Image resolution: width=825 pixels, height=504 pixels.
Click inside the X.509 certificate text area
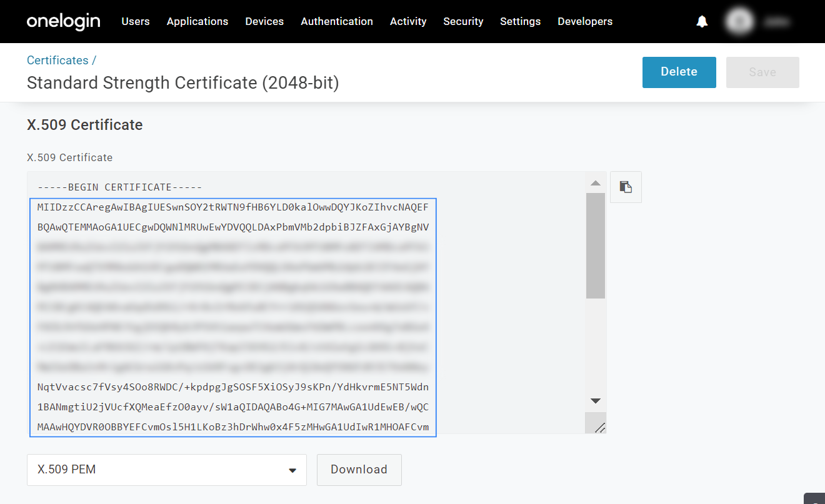(306, 300)
